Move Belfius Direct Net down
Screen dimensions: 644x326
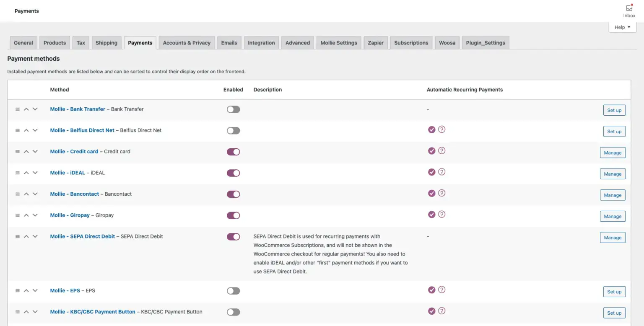point(35,130)
